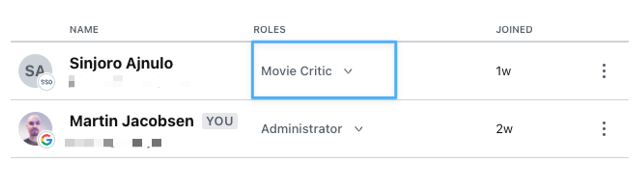Click the YOU badge
The height and width of the screenshot is (182, 644).
point(220,121)
